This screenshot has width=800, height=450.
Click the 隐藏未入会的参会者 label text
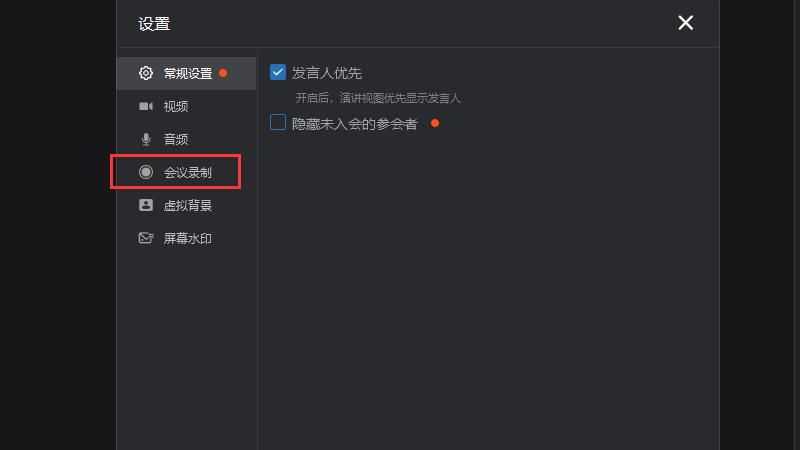tap(354, 124)
